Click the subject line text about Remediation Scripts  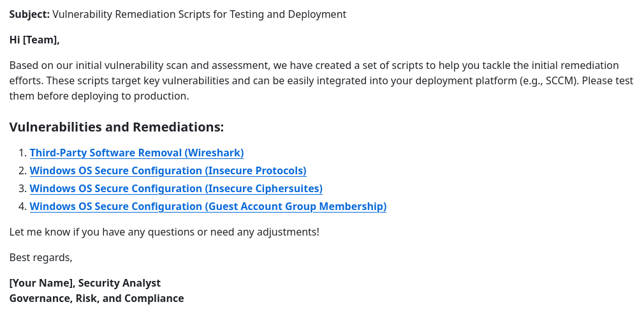click(x=199, y=15)
